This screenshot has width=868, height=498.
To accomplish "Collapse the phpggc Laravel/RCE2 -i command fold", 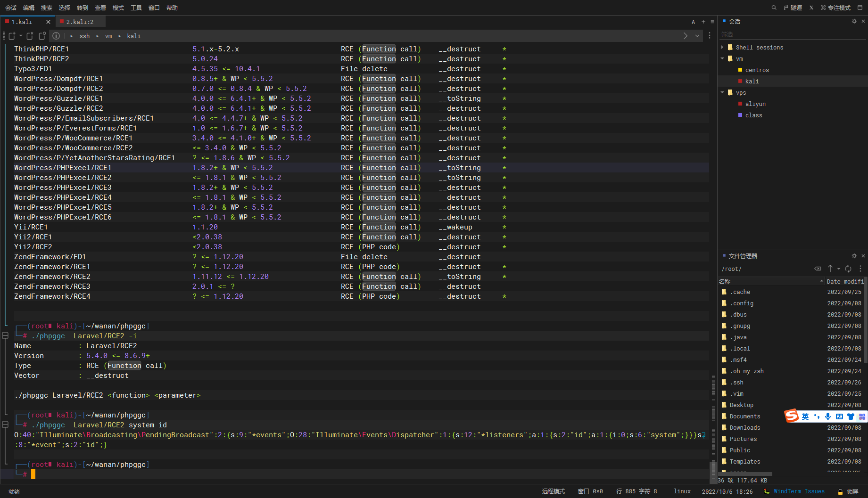I will [5, 335].
